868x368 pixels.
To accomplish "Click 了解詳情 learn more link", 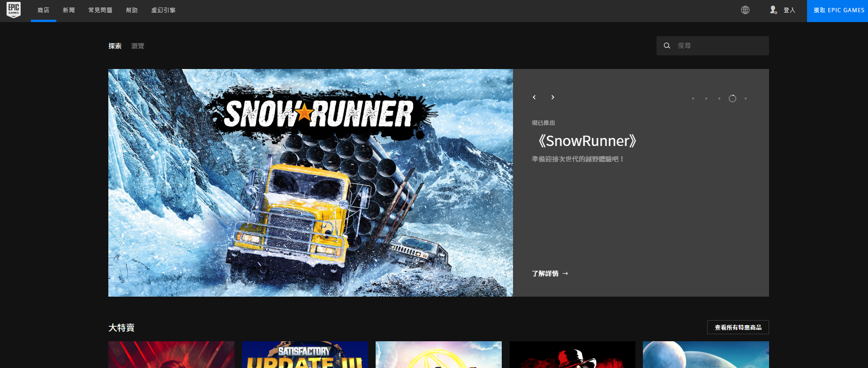I will pyautogui.click(x=550, y=274).
